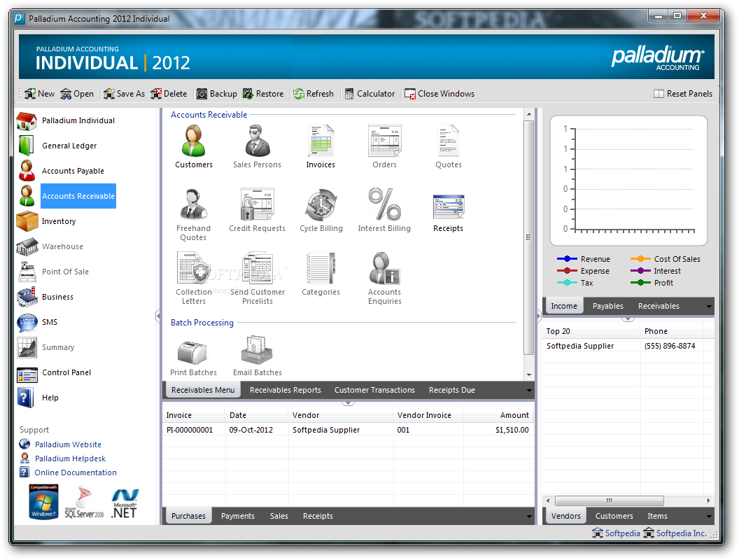Viewport: 739px width, 560px height.
Task: Collapse the Top 20 grid splitter arrow
Action: coord(628,320)
